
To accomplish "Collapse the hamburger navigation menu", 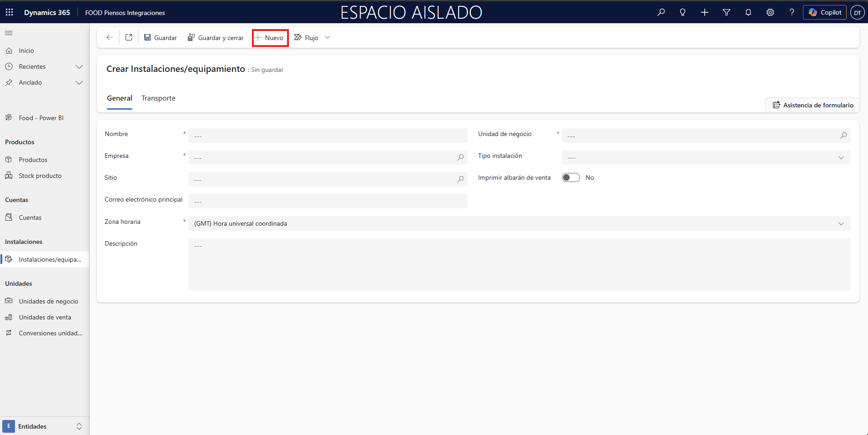I will click(9, 33).
